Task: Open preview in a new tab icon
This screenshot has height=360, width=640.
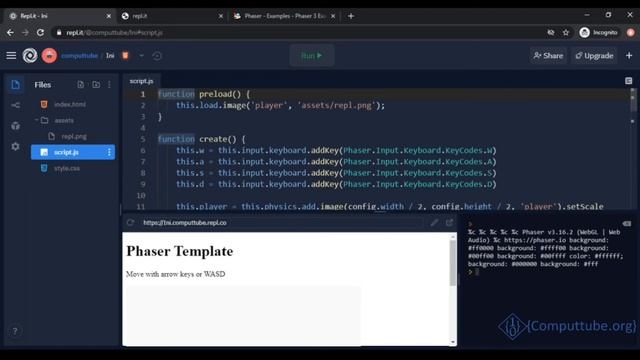Action: point(449,222)
